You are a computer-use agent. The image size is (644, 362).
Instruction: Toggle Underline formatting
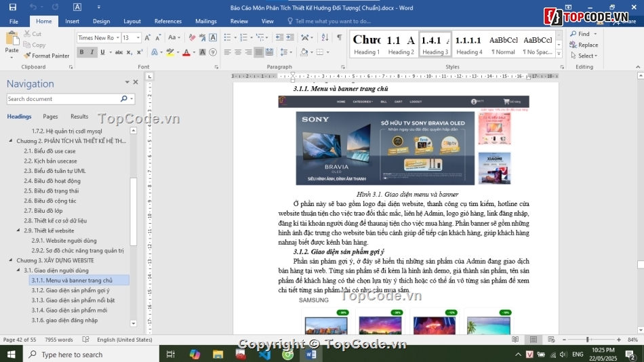click(x=102, y=52)
